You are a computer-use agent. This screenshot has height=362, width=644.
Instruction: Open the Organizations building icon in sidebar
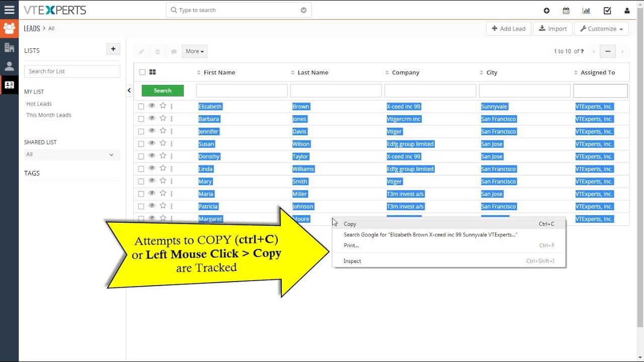click(9, 48)
